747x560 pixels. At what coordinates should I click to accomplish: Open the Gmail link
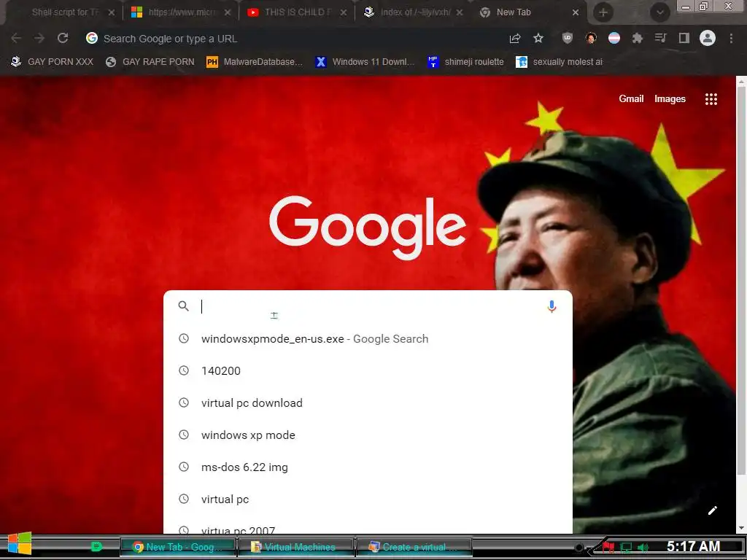[631, 98]
